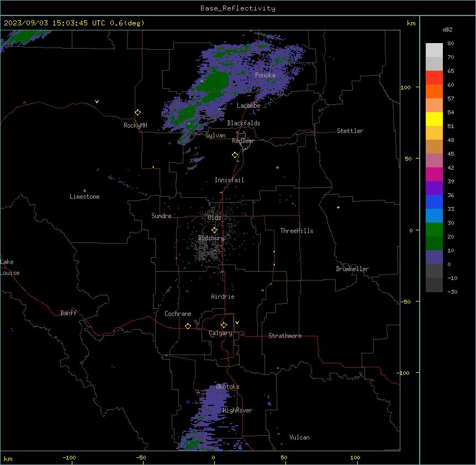
Task: Click the Calgary city label
Action: tap(220, 333)
